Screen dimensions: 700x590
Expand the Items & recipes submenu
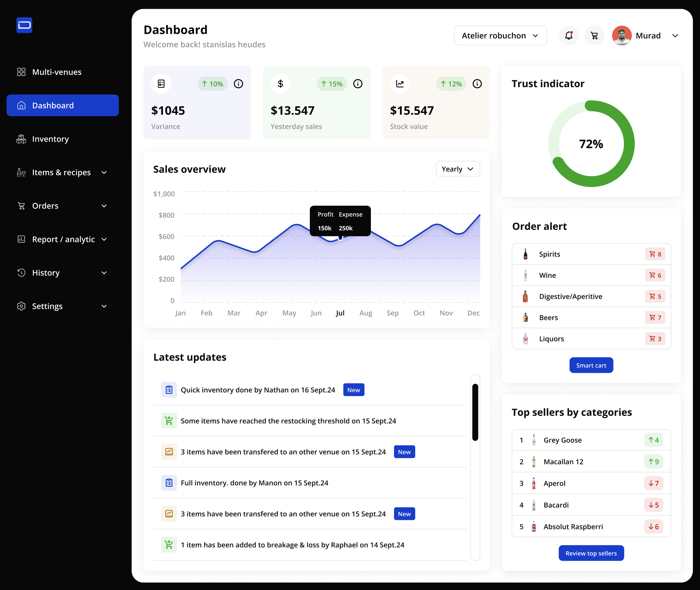[104, 173]
